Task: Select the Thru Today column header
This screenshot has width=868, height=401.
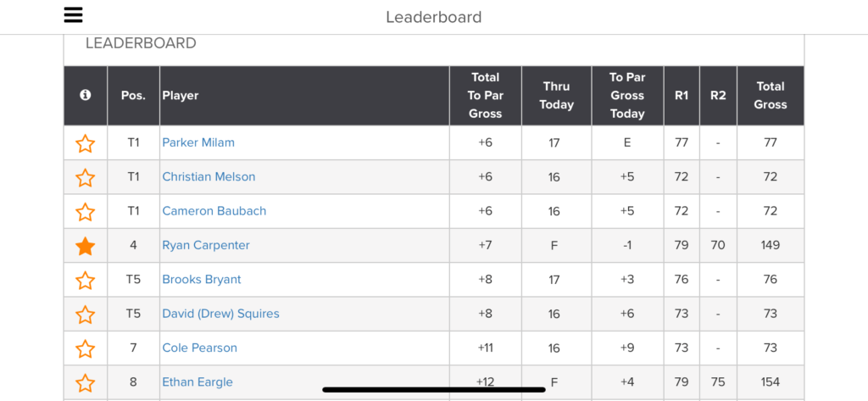Action: [x=556, y=95]
